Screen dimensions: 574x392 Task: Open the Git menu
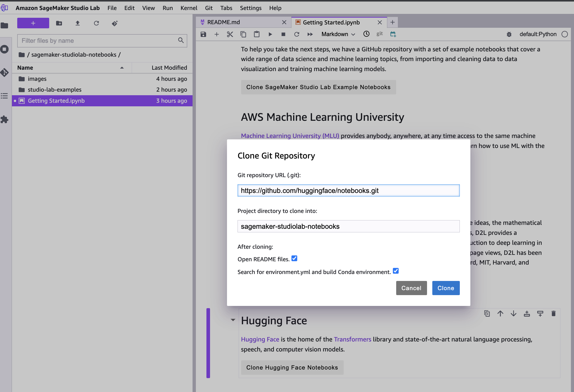point(209,8)
